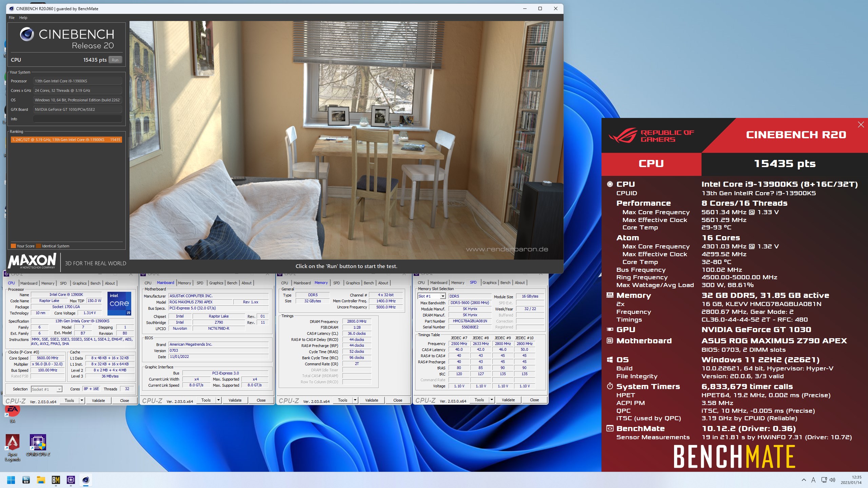Open About tab in third CPU-Z window
Image resolution: width=868 pixels, height=488 pixels.
[383, 283]
